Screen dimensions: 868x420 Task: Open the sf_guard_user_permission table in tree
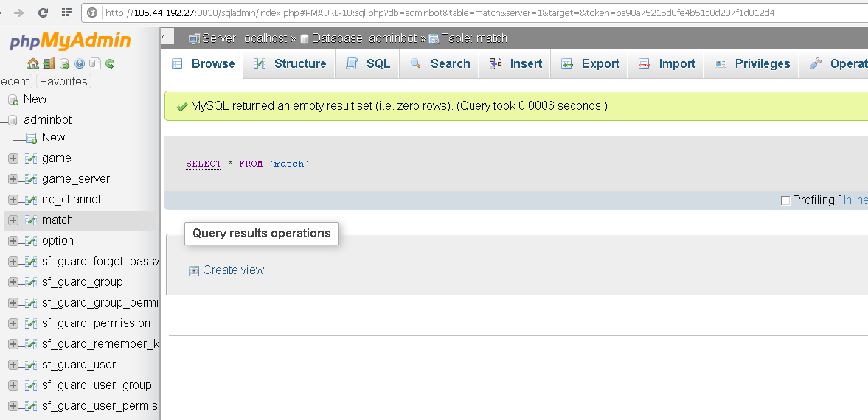[x=100, y=406]
